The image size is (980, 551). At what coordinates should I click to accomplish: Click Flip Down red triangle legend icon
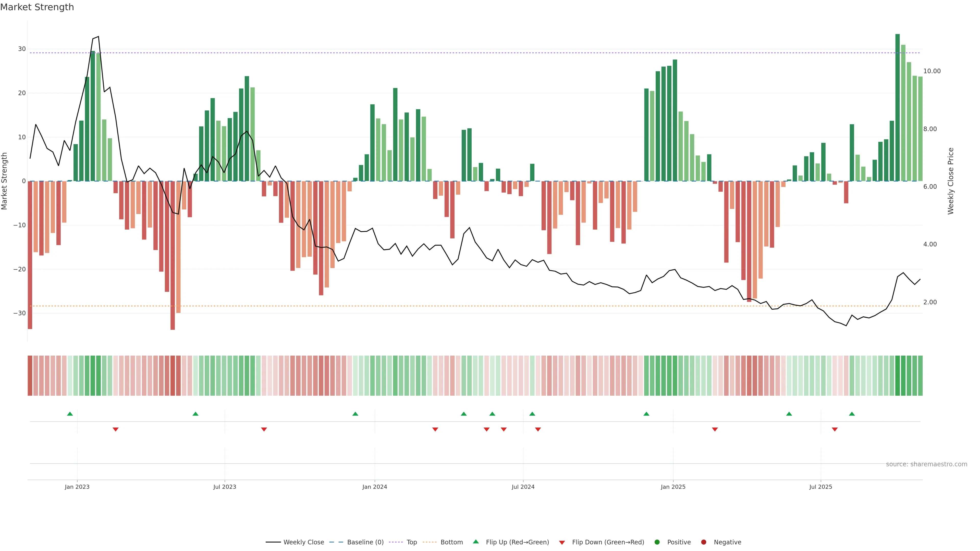[x=562, y=543]
